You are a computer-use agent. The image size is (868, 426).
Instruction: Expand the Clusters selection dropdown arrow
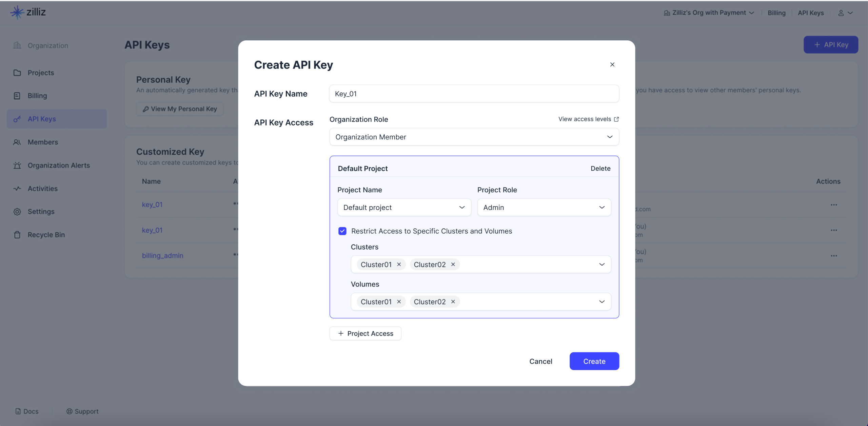(601, 265)
